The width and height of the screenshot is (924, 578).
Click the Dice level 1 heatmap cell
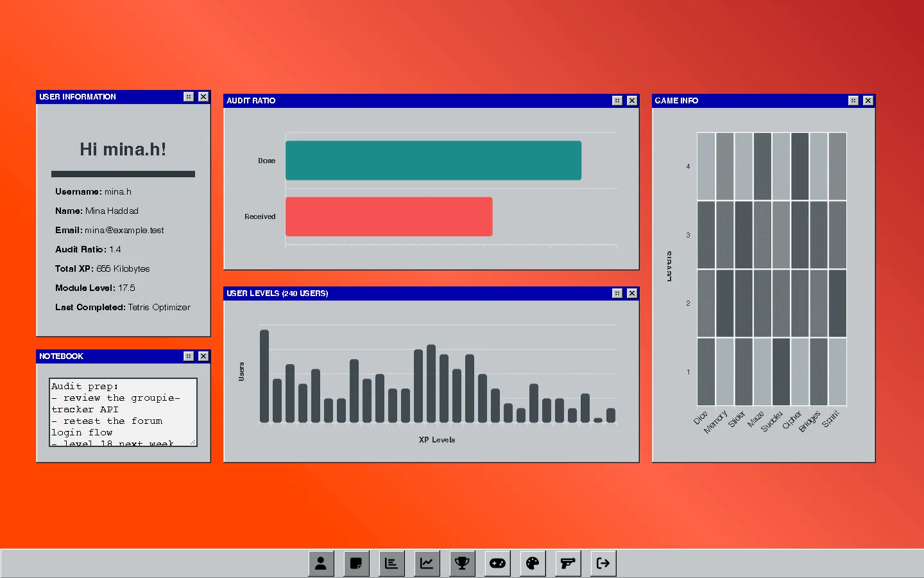706,372
